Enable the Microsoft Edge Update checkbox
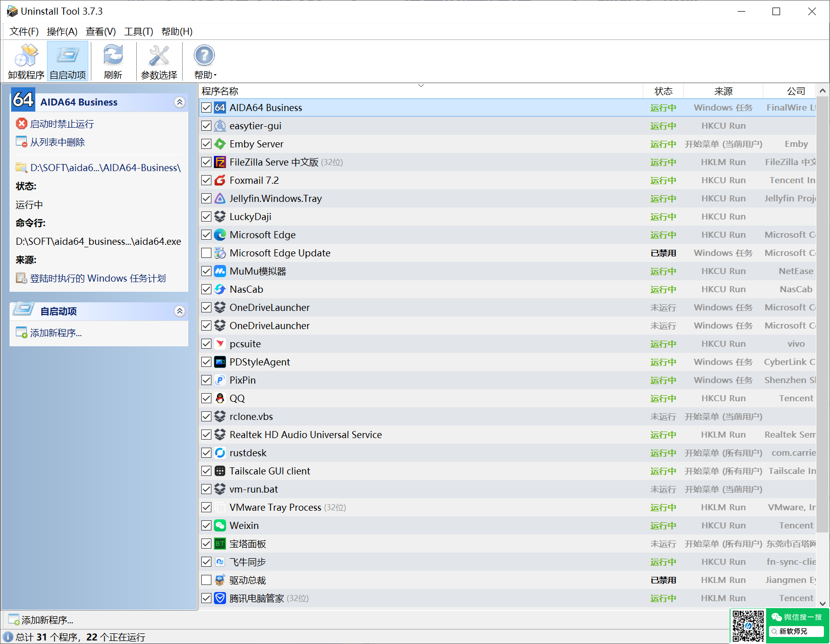Viewport: 830px width, 644px height. 206,253
